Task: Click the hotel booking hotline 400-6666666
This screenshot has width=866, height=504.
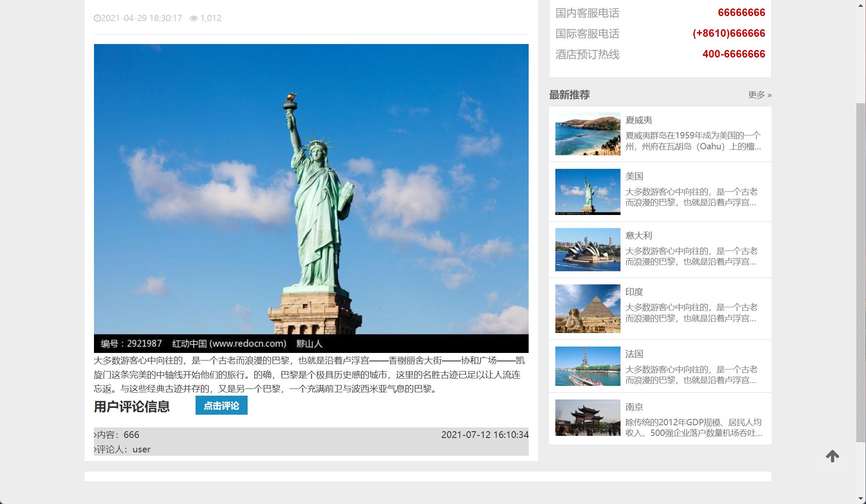Action: 734,54
